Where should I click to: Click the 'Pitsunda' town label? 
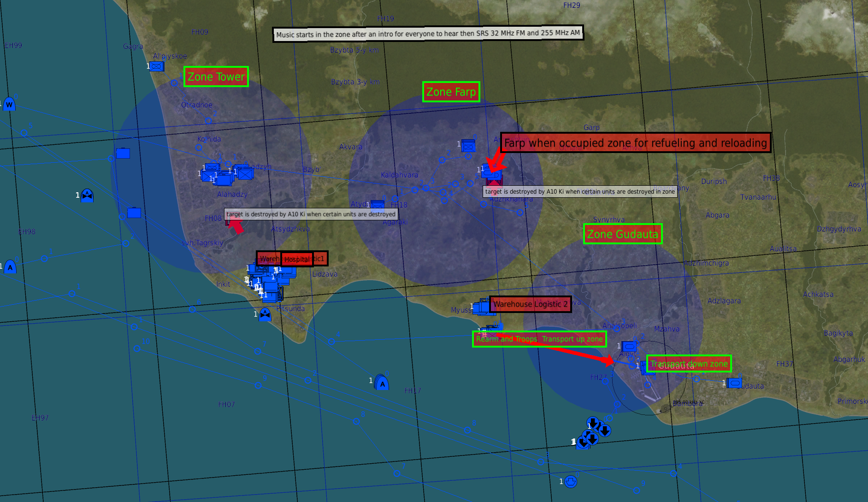click(x=290, y=308)
